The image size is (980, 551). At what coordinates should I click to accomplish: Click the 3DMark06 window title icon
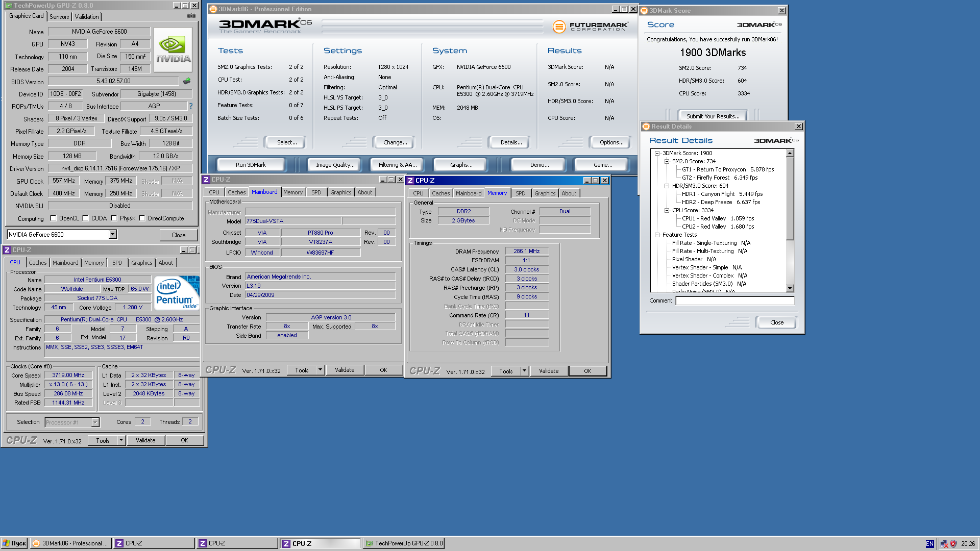[213, 9]
